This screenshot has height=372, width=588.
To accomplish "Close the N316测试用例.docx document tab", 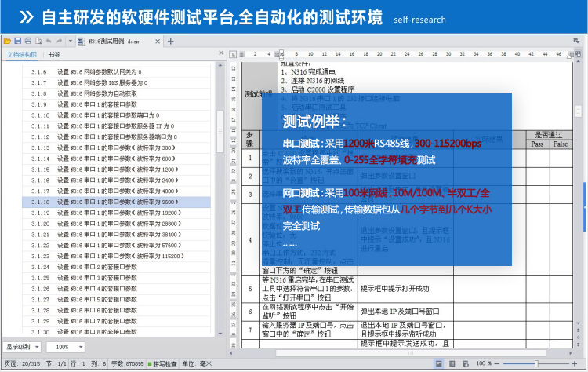I will (x=159, y=41).
